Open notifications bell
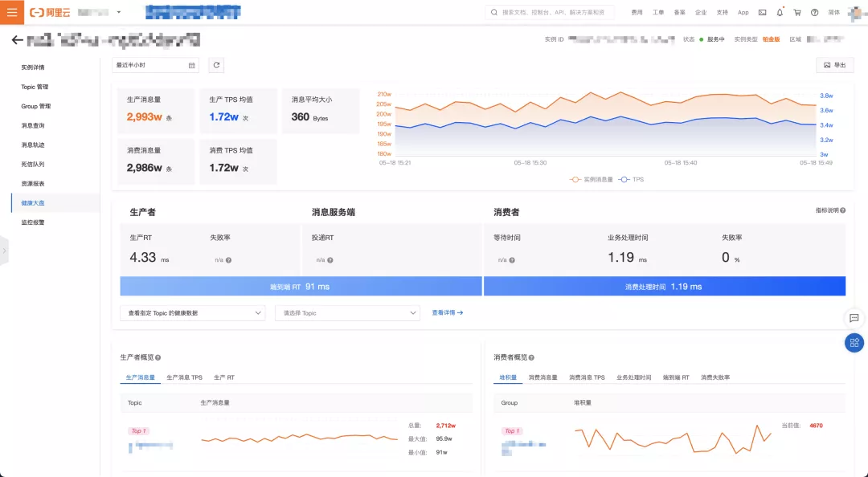Image resolution: width=868 pixels, height=477 pixels. coord(780,12)
